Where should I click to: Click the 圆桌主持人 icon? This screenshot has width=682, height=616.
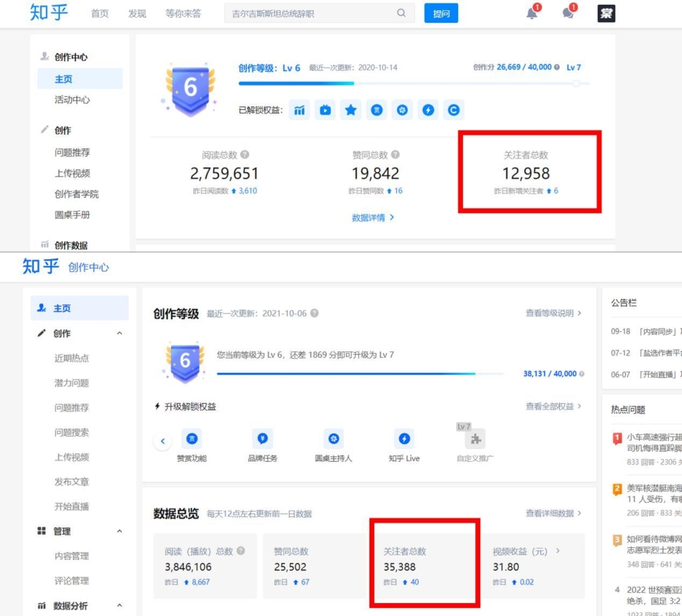point(333,439)
